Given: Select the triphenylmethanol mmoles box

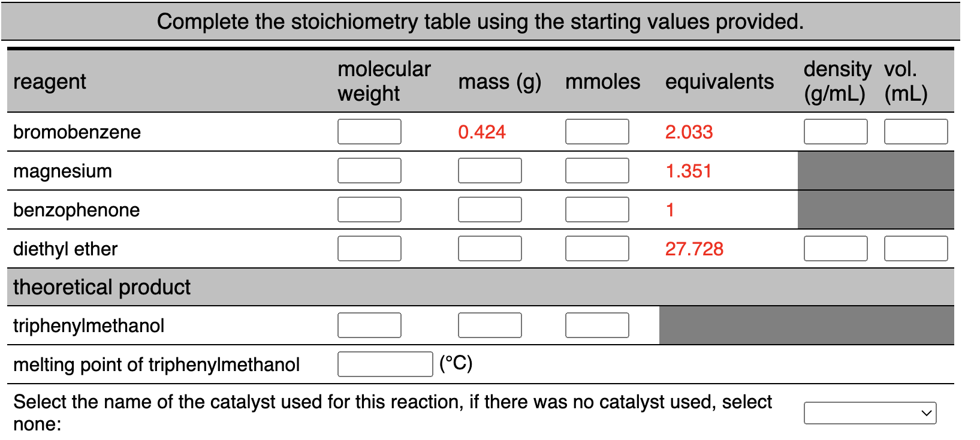Looking at the screenshot, I should [597, 325].
